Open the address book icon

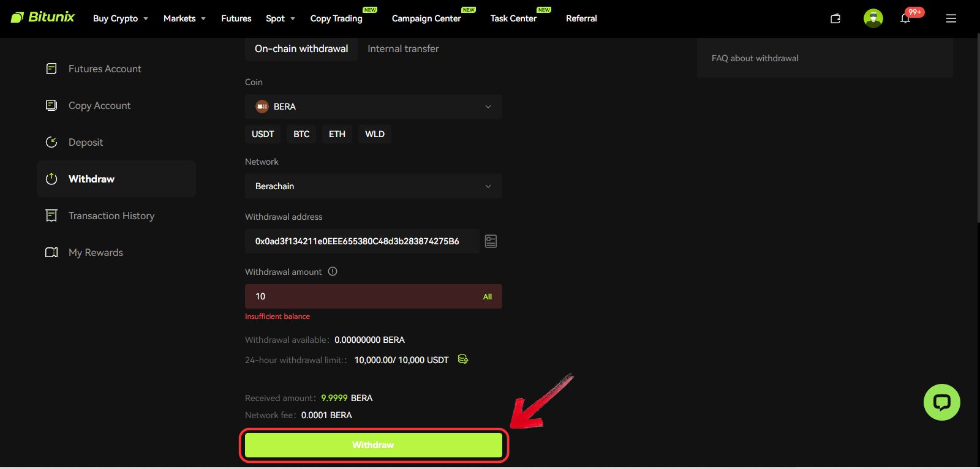pyautogui.click(x=491, y=241)
